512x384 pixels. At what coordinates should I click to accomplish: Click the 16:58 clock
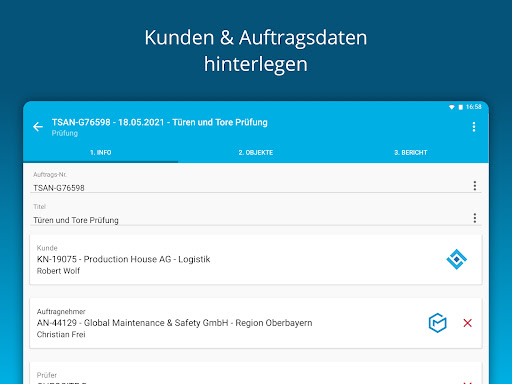(x=474, y=107)
